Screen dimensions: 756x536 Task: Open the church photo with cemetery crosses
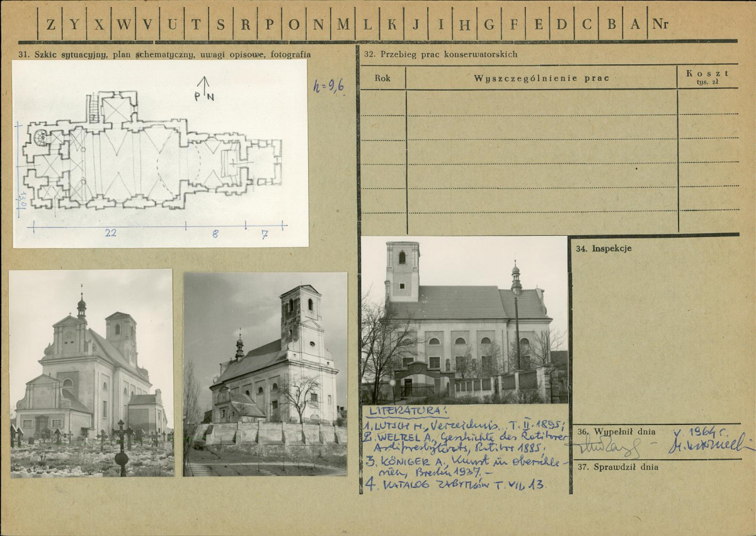92,373
